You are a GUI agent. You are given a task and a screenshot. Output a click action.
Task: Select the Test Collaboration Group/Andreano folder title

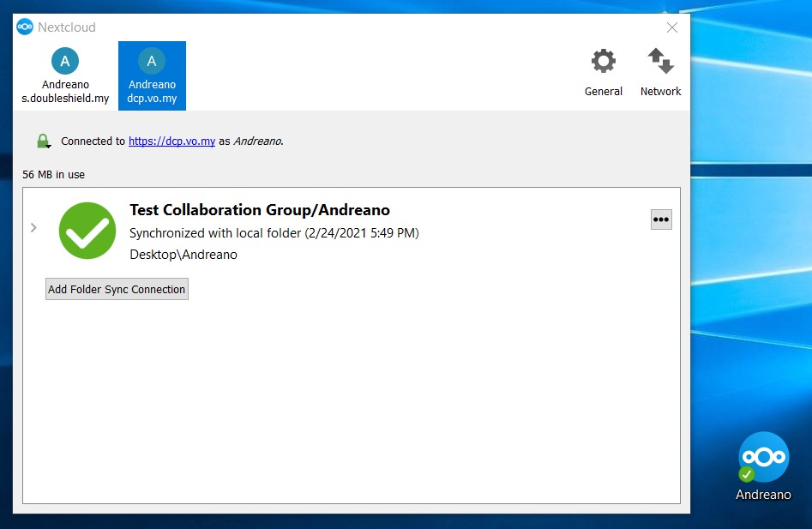click(x=259, y=210)
